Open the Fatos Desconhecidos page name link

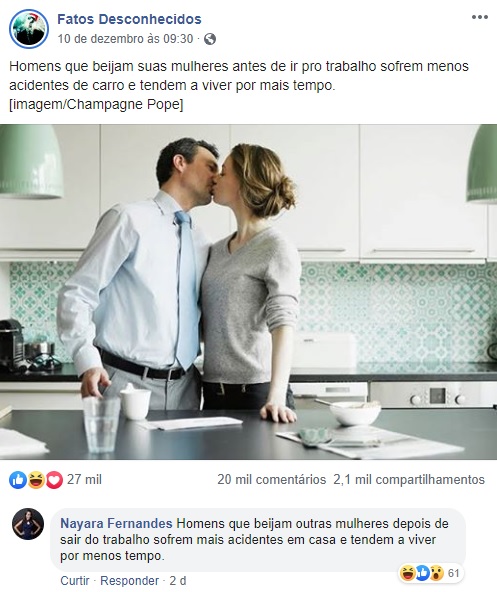click(129, 19)
